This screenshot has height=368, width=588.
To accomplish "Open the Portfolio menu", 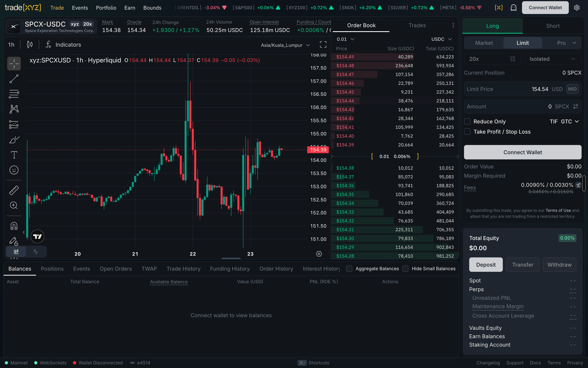I will point(106,8).
